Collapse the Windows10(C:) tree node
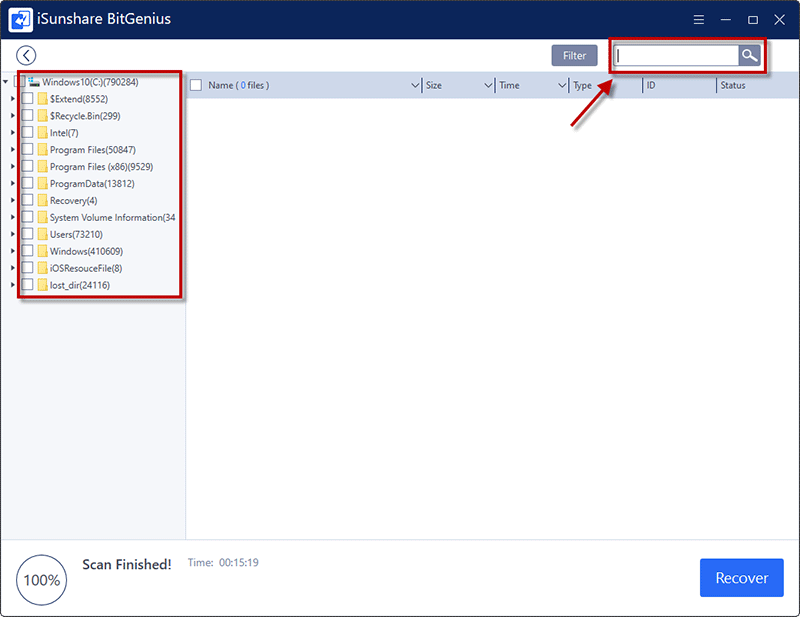800x617 pixels. point(6,82)
